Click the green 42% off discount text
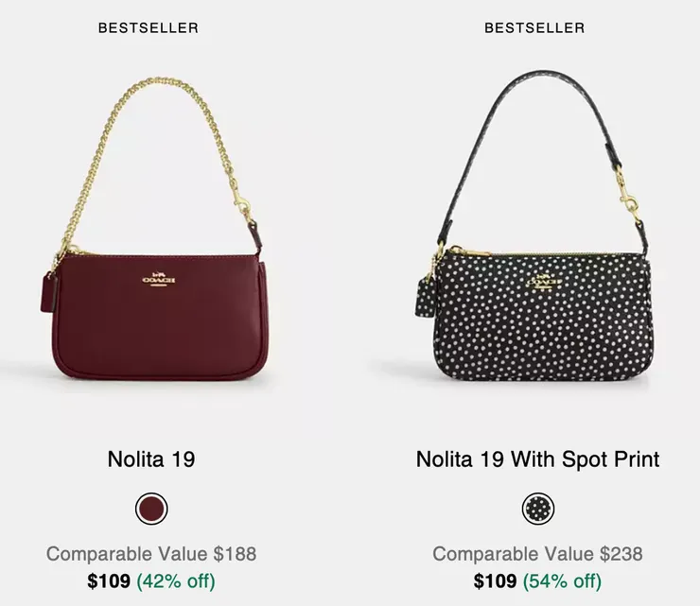Screen dimensions: 700x606 pyautogui.click(x=176, y=580)
